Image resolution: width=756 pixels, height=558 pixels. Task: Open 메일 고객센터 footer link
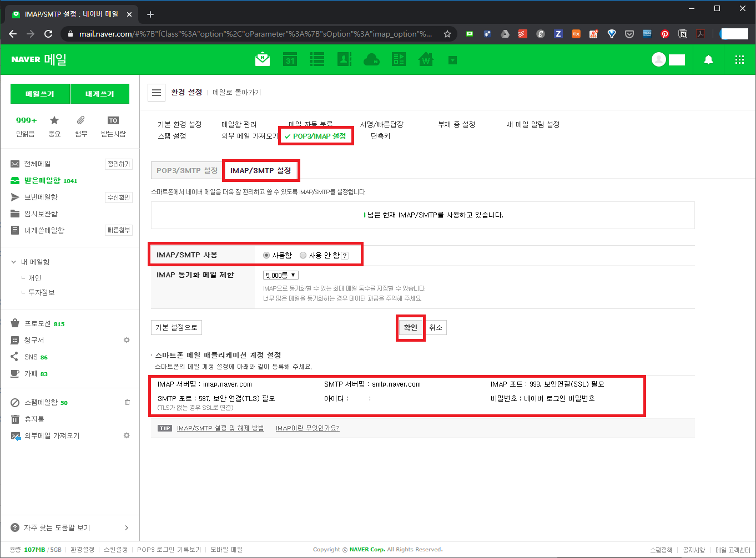[x=733, y=550]
